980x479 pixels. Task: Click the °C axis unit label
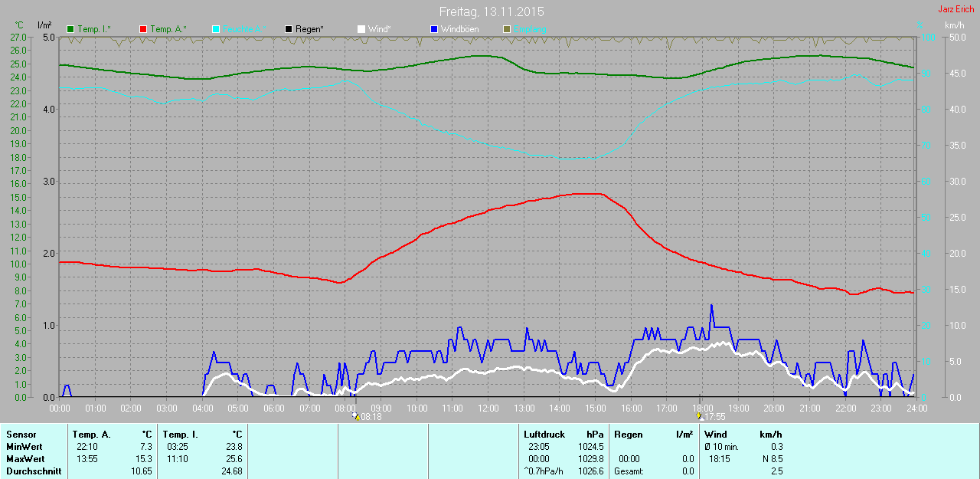pos(20,26)
